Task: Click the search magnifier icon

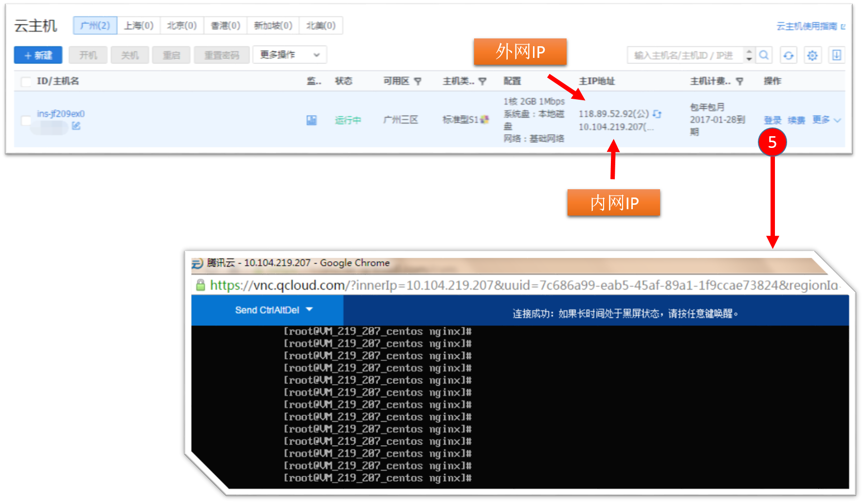Action: click(764, 55)
